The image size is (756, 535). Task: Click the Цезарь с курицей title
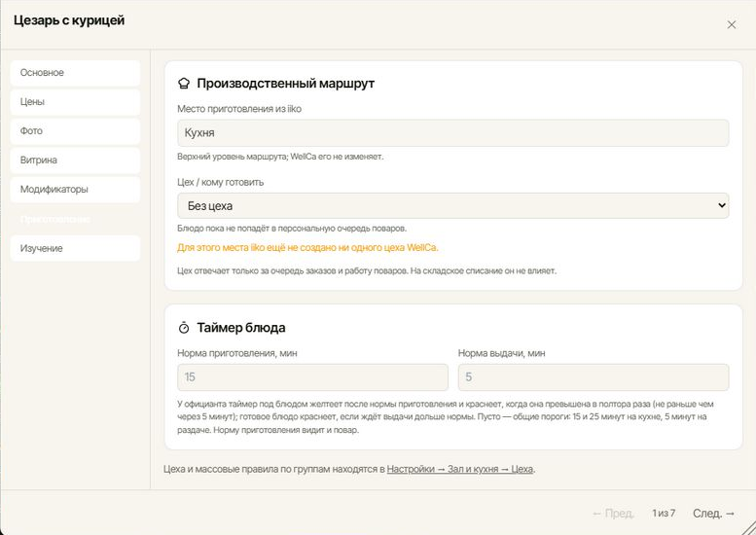pos(69,20)
